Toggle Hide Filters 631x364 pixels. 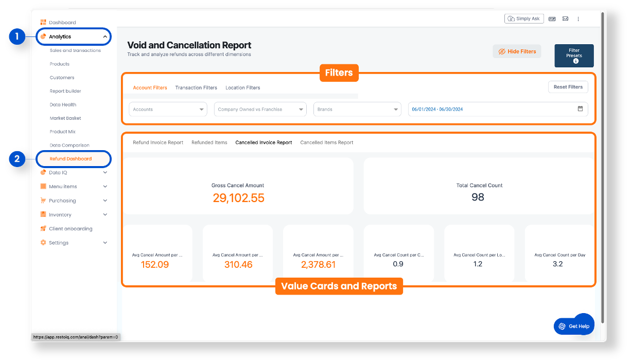[x=517, y=51]
